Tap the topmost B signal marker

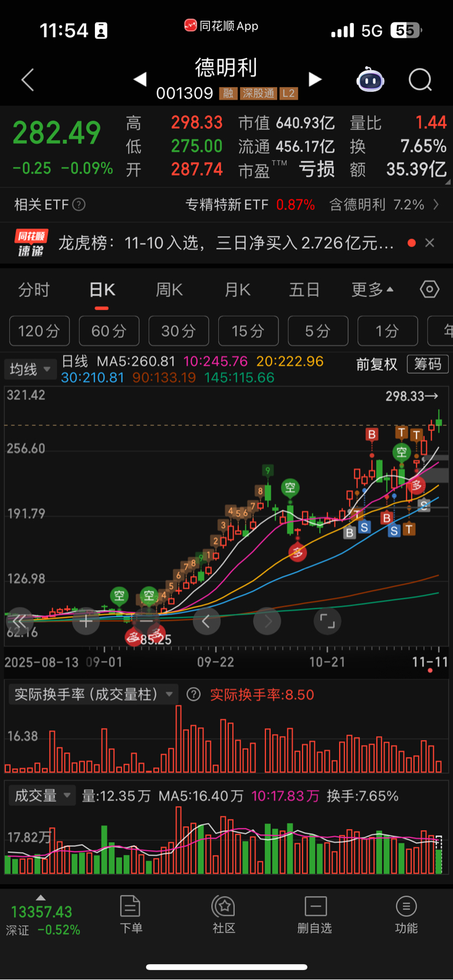372,434
